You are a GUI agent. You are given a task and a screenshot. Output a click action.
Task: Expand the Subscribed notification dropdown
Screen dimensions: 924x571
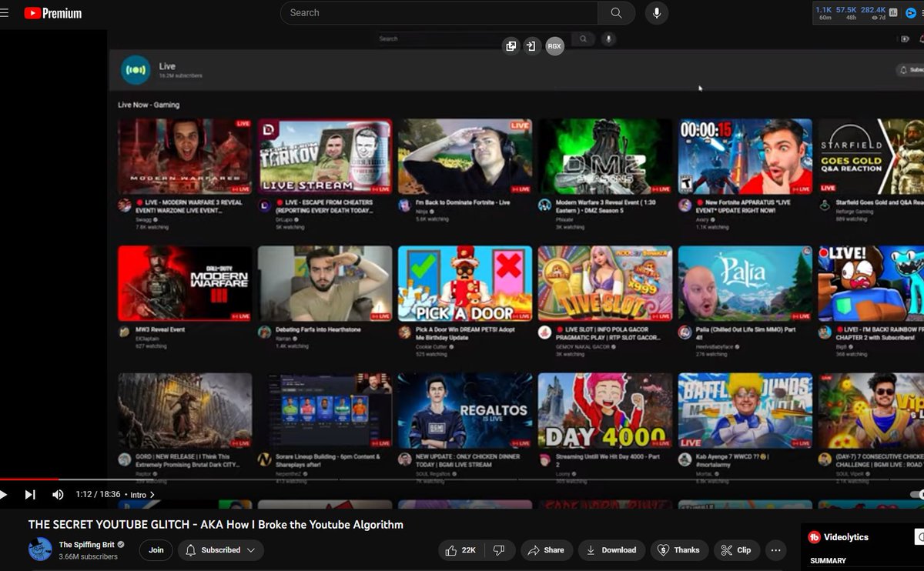point(221,550)
